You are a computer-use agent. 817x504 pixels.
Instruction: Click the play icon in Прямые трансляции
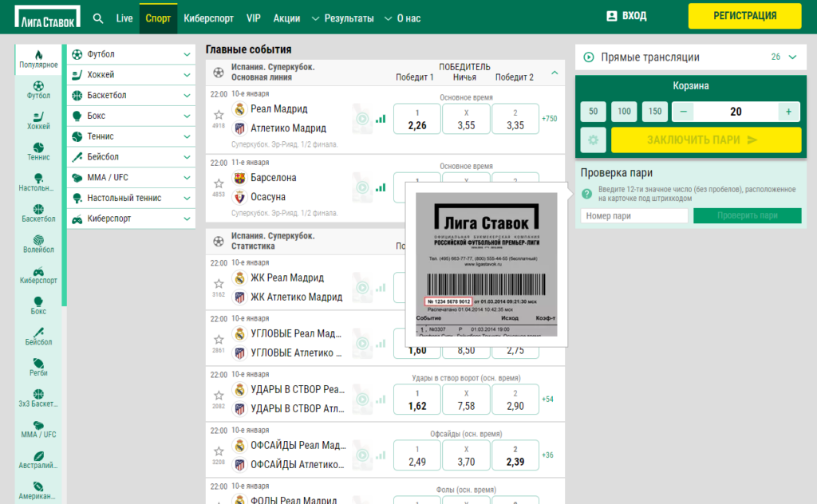588,57
